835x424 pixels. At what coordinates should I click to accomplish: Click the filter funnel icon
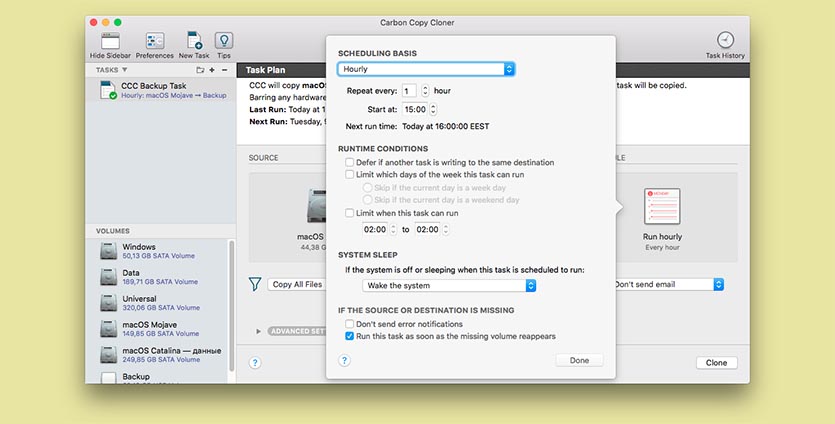pos(255,284)
